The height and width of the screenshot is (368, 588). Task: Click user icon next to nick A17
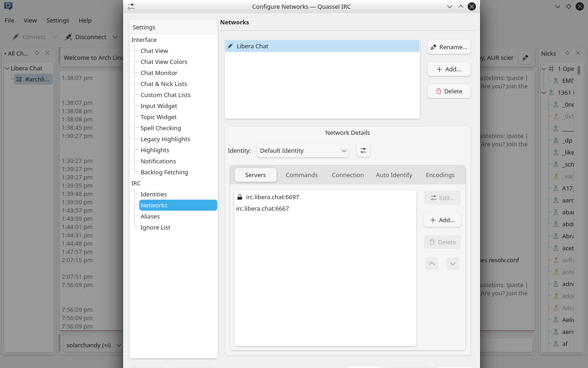tap(556, 188)
